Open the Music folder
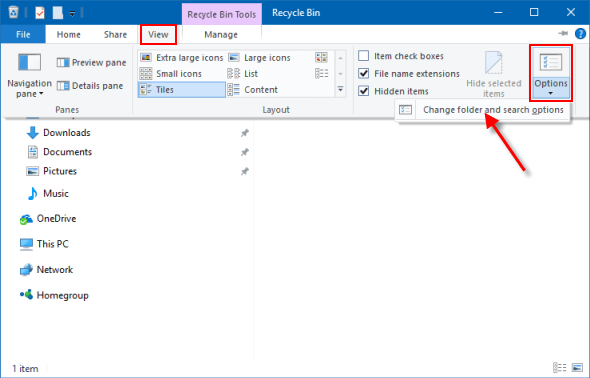This screenshot has height=378, width=590. (x=48, y=193)
